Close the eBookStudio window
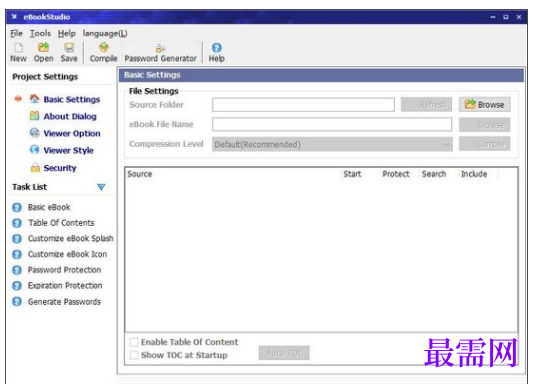Image resolution: width=536 pixels, height=384 pixels. [x=519, y=17]
